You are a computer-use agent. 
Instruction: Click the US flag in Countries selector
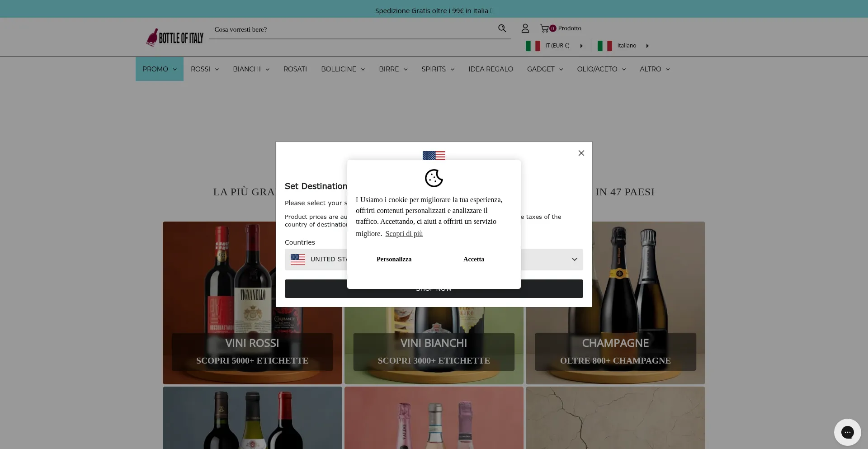(x=298, y=260)
